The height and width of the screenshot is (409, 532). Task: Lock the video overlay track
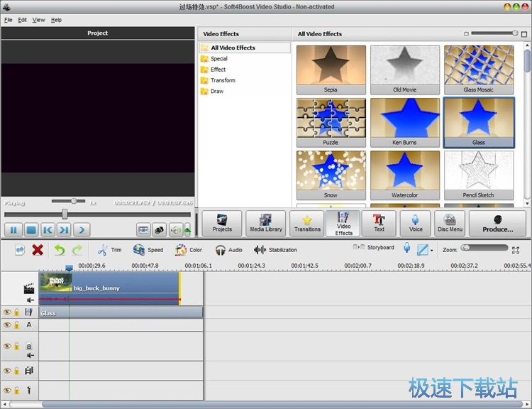point(16,371)
